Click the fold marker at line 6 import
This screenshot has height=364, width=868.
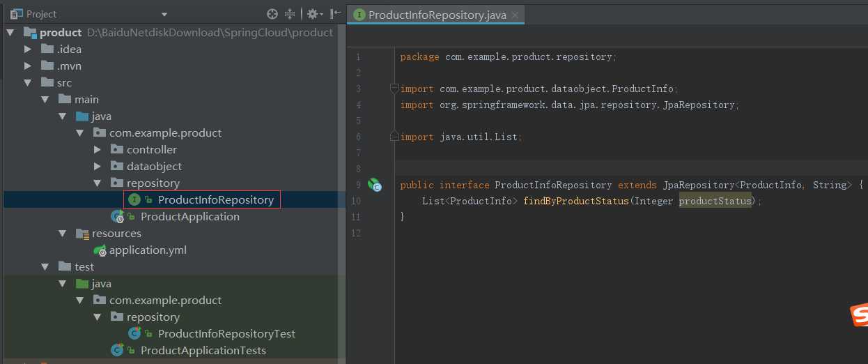[x=394, y=137]
